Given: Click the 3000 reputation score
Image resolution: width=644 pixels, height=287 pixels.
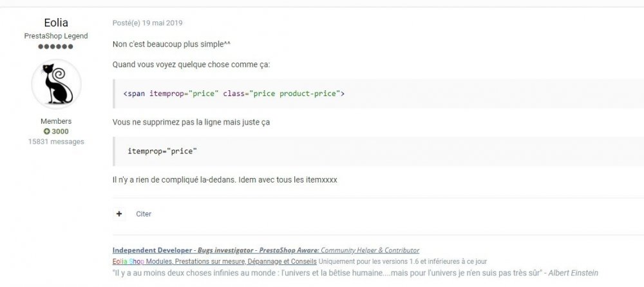Looking at the screenshot, I should 60,132.
